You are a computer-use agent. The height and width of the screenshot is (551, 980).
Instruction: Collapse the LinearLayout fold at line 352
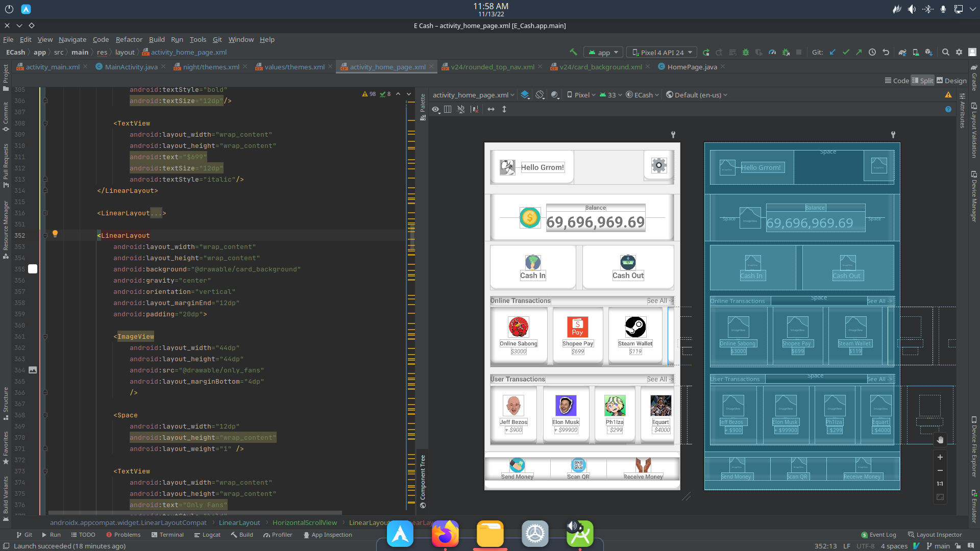coord(45,236)
